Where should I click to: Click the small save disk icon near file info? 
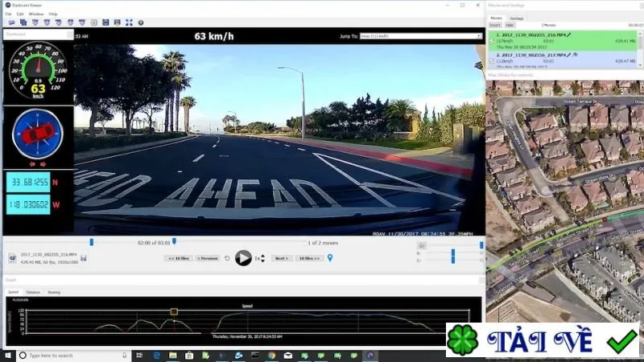[84, 258]
